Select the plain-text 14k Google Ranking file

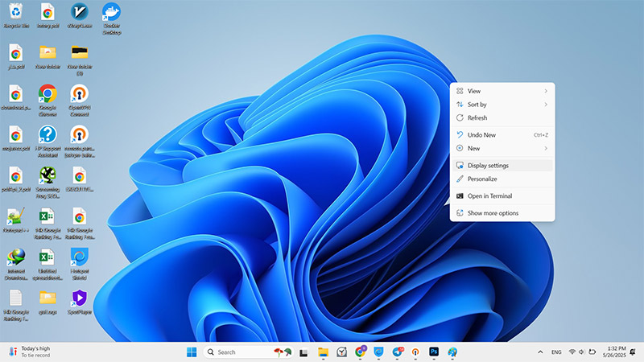[15, 306]
